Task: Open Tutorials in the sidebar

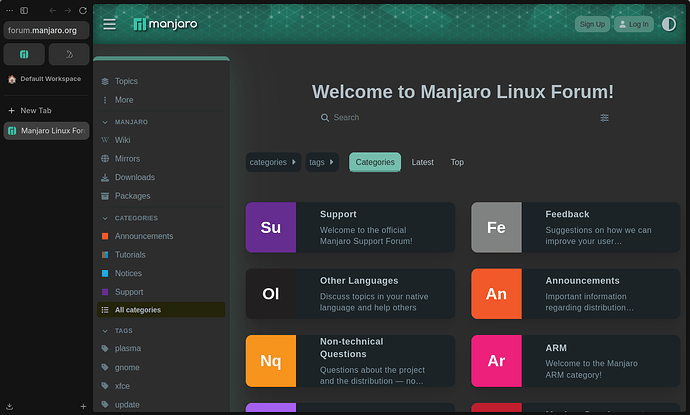Action: [130, 255]
